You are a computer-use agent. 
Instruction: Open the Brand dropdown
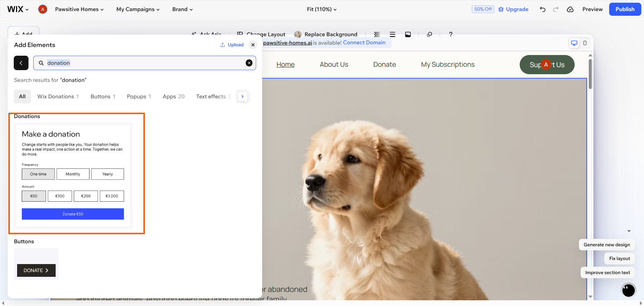pyautogui.click(x=182, y=9)
